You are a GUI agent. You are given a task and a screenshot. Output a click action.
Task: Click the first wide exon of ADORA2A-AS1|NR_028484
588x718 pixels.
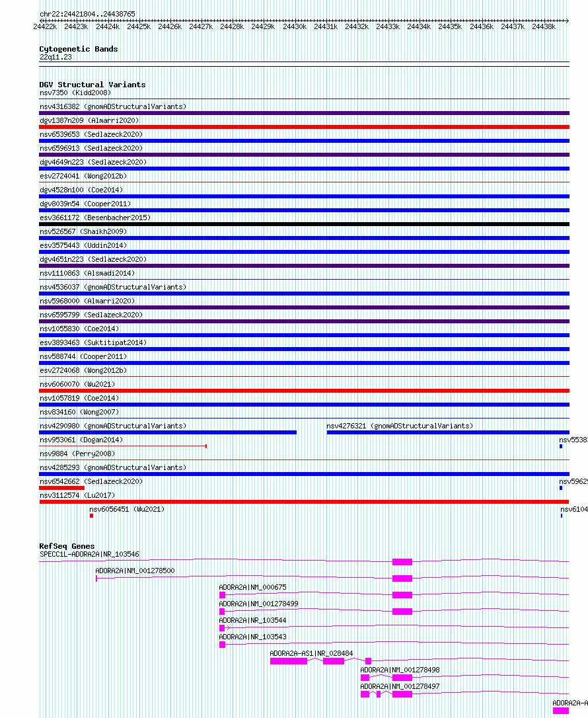[289, 661]
